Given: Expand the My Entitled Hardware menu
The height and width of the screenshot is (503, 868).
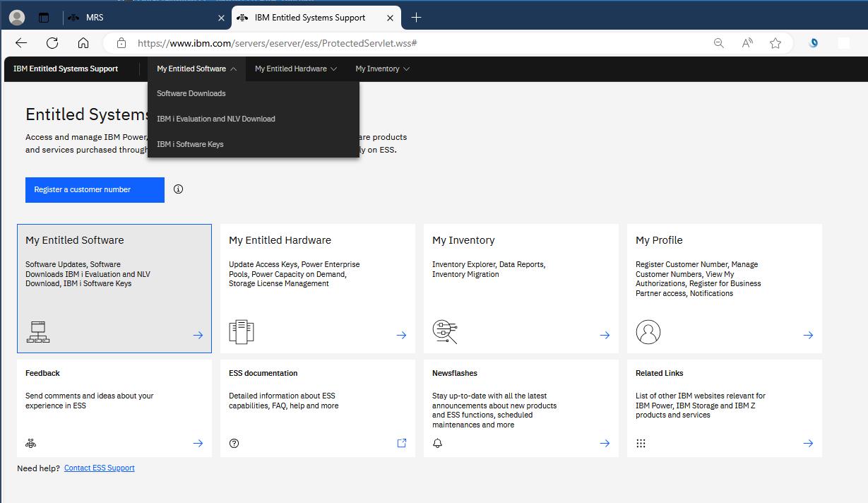Looking at the screenshot, I should click(x=296, y=69).
